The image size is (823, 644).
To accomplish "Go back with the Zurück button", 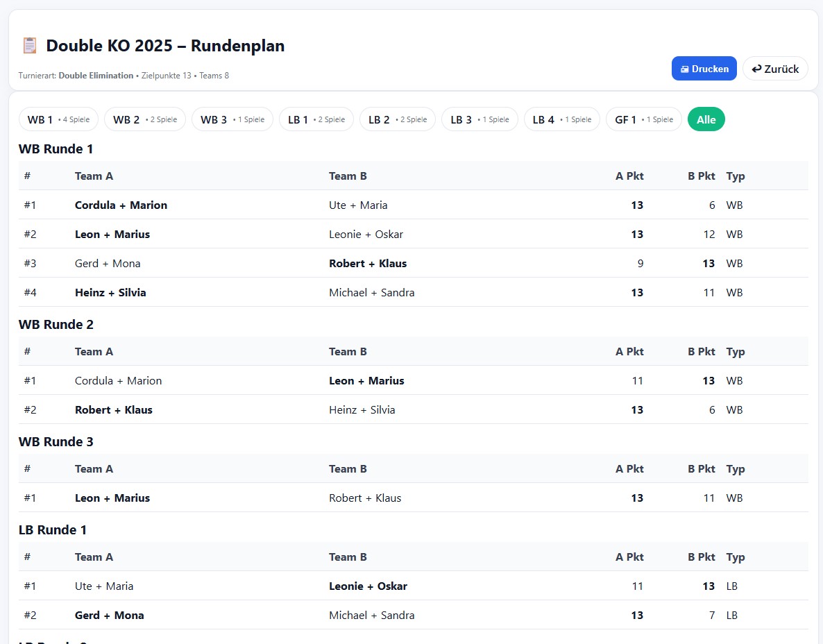I will coord(775,69).
